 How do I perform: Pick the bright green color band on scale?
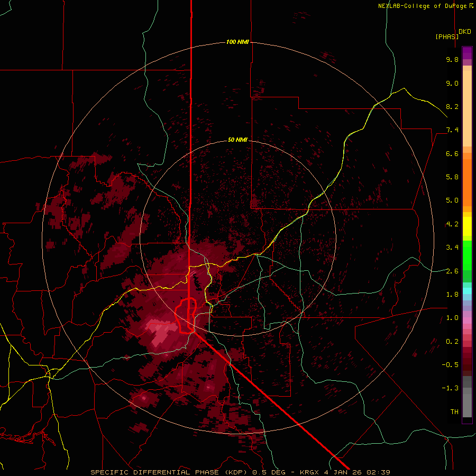pyautogui.click(x=467, y=255)
